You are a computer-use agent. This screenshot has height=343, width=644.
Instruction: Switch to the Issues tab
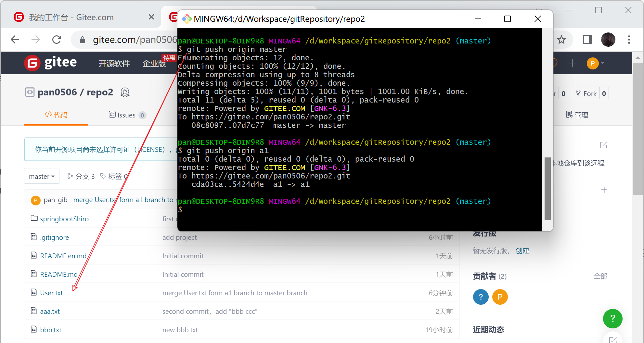(x=127, y=115)
